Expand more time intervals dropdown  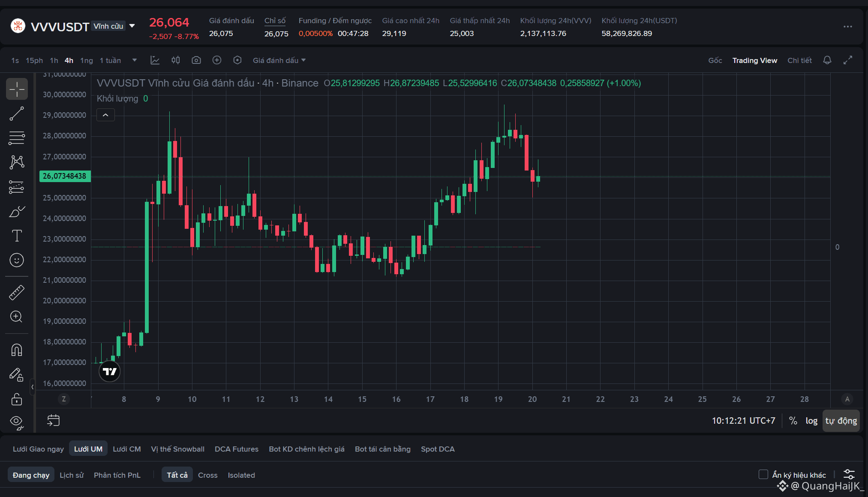click(135, 60)
